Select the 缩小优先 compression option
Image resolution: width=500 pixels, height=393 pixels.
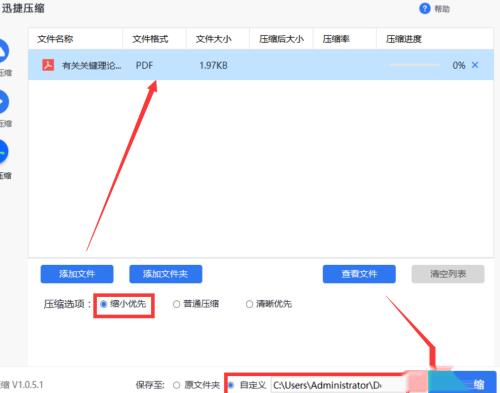click(123, 304)
